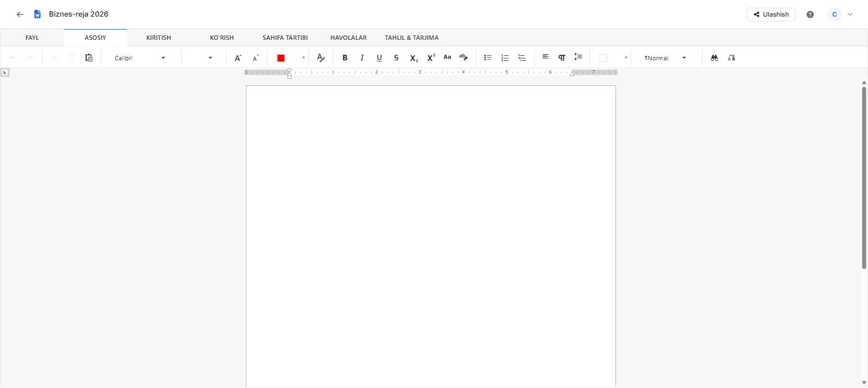Go back with the left arrow
The height and width of the screenshot is (388, 868).
[x=20, y=14]
